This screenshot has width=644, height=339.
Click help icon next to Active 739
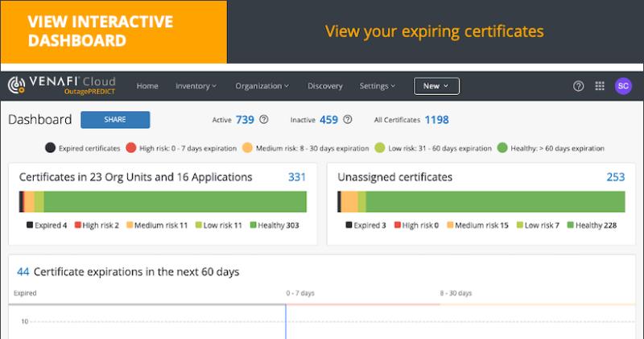point(264,119)
